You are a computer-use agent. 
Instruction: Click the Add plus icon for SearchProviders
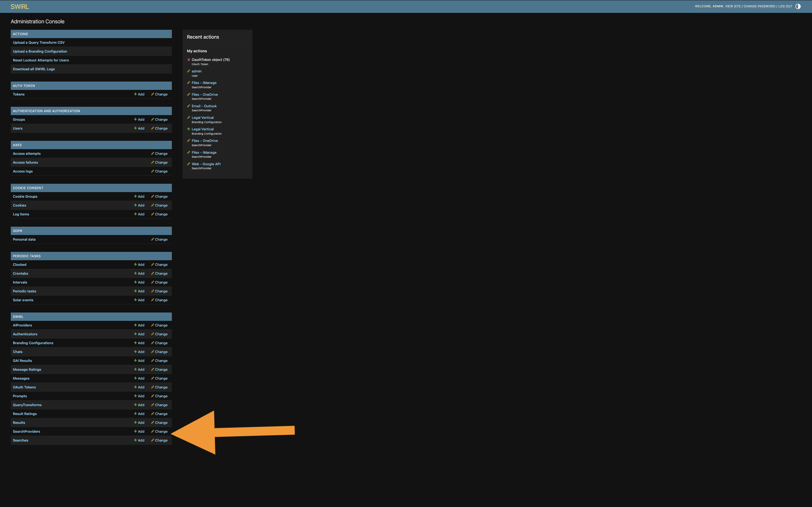click(x=136, y=431)
